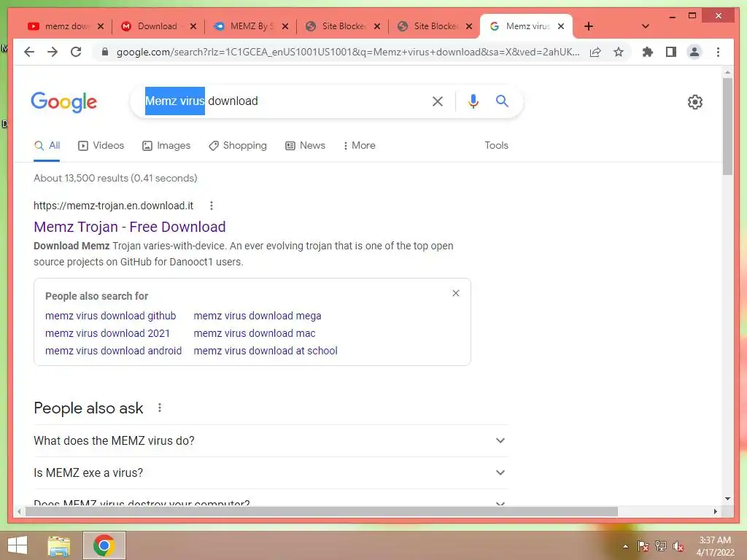Select the Videos search filter
This screenshot has height=560, width=747.
pyautogui.click(x=101, y=145)
